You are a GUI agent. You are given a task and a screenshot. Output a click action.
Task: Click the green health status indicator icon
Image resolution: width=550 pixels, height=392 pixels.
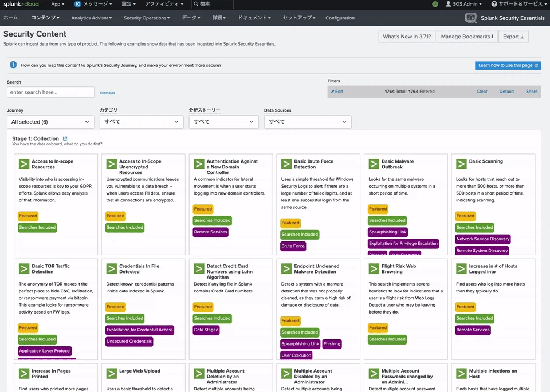click(x=435, y=4)
